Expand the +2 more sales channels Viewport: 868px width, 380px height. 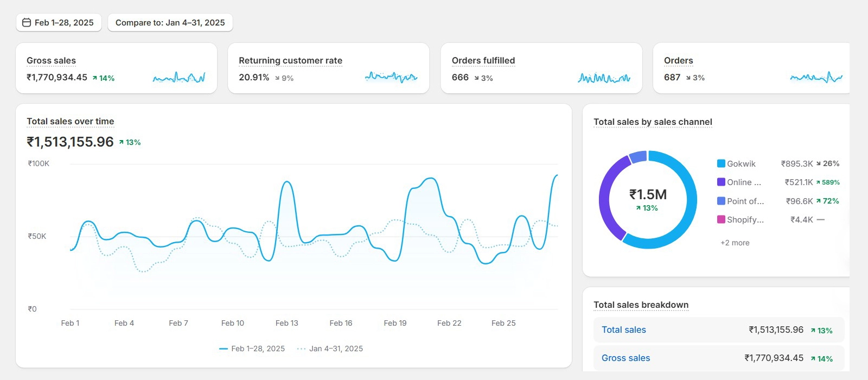pos(735,243)
